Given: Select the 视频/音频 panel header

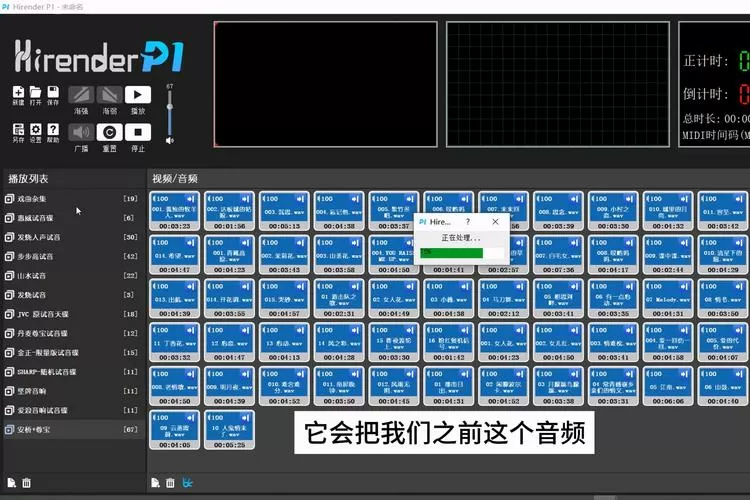Looking at the screenshot, I should (175, 178).
